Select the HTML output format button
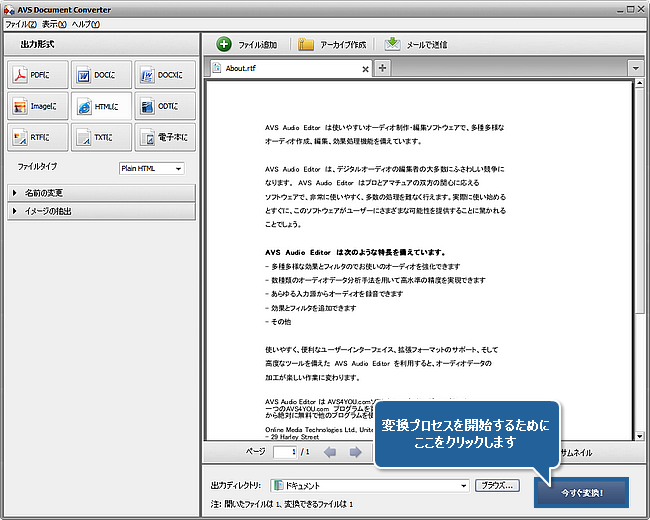 102,106
